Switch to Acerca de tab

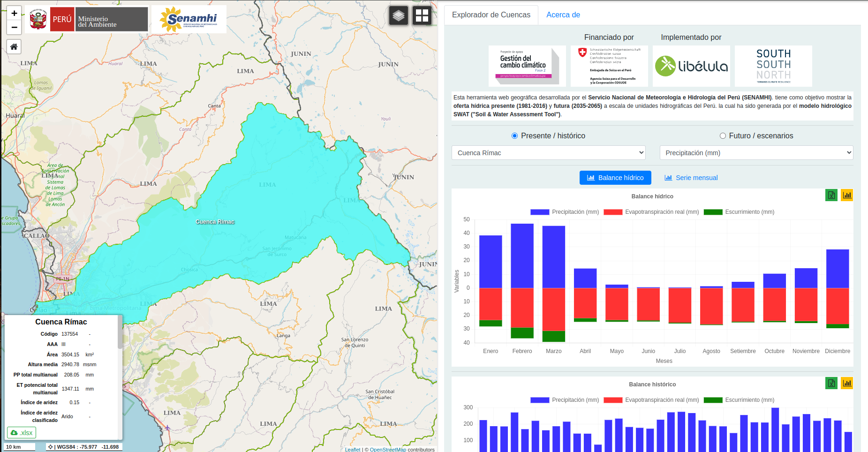(563, 15)
